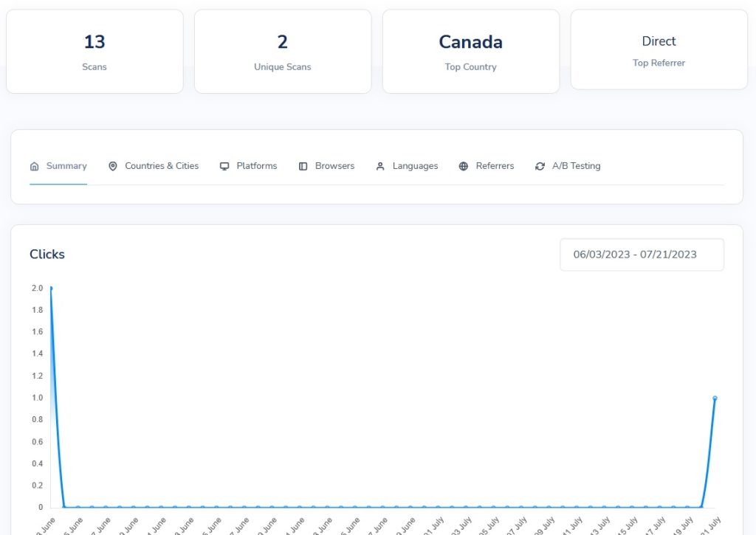Click the map pin icon for Countries & Cities

[x=113, y=166]
